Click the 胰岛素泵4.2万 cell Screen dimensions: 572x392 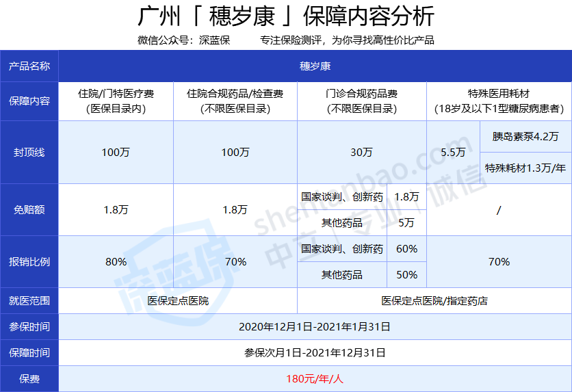[525, 136]
